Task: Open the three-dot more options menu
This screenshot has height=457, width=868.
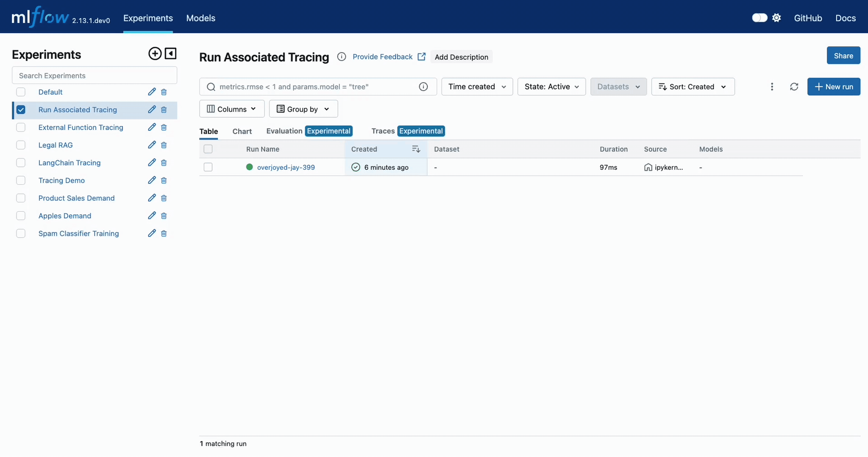Action: 772,87
